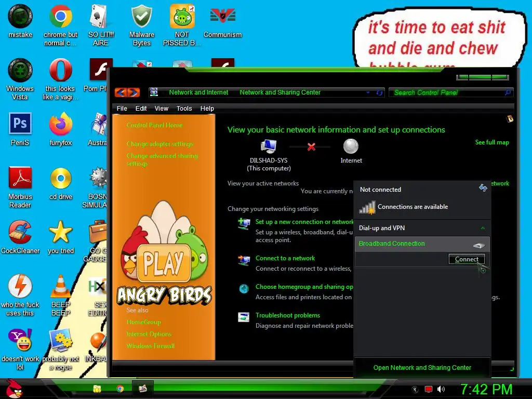Viewport: 532px width, 399px height.
Task: Open the Windows Vista recycle bin icon
Action: pyautogui.click(x=20, y=79)
